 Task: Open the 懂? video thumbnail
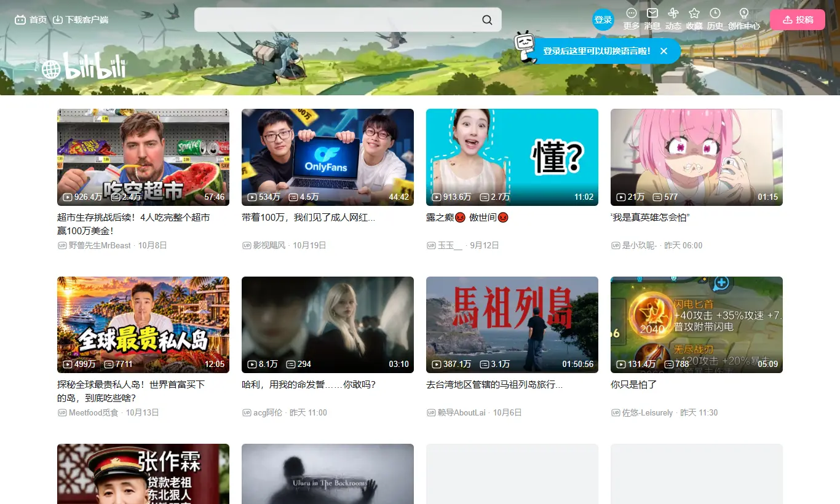tap(512, 157)
